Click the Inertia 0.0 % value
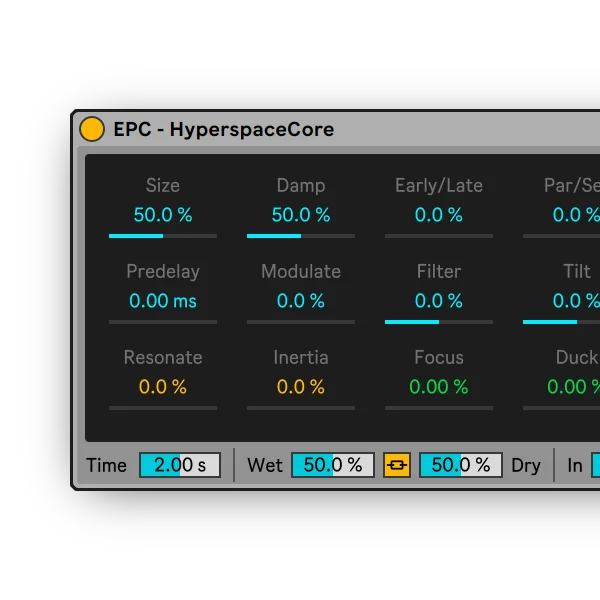The image size is (600, 600). [x=301, y=387]
